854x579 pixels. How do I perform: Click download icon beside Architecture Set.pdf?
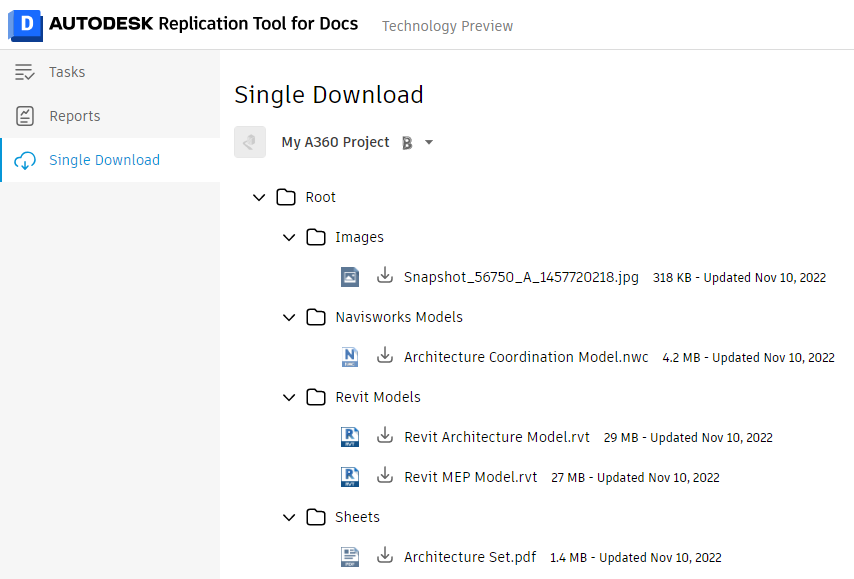pyautogui.click(x=384, y=557)
